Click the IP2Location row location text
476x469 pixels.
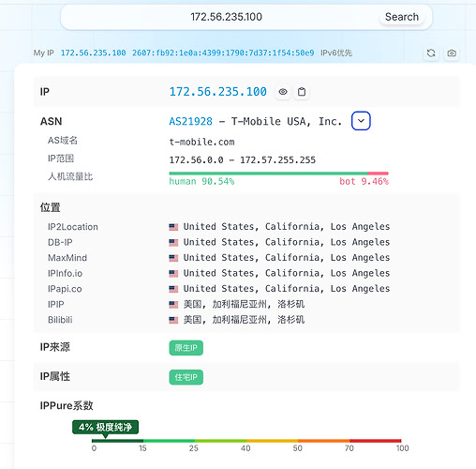(287, 226)
